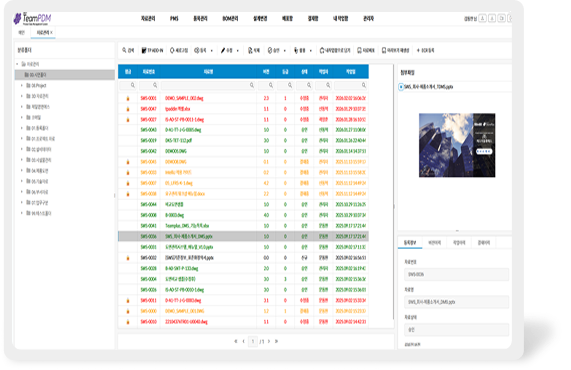
Task: Click the lock icon in the DEMO_SAMPLE_002.dwg row
Action: point(128,98)
